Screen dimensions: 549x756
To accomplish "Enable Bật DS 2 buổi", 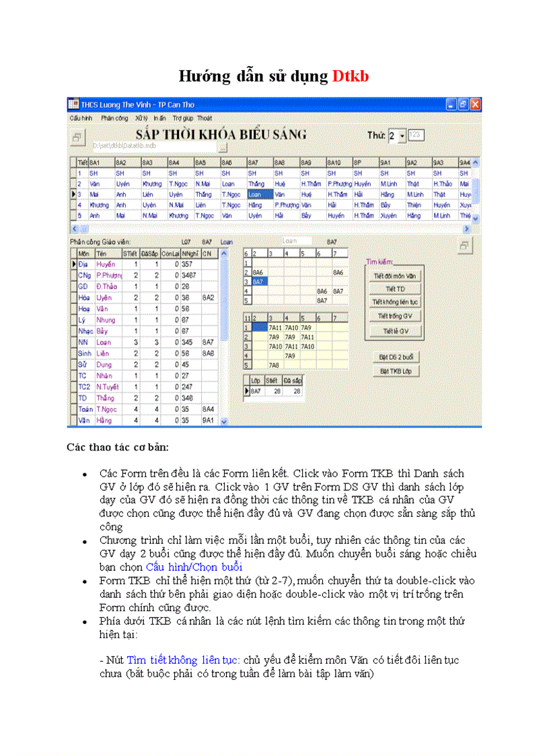I will (396, 357).
